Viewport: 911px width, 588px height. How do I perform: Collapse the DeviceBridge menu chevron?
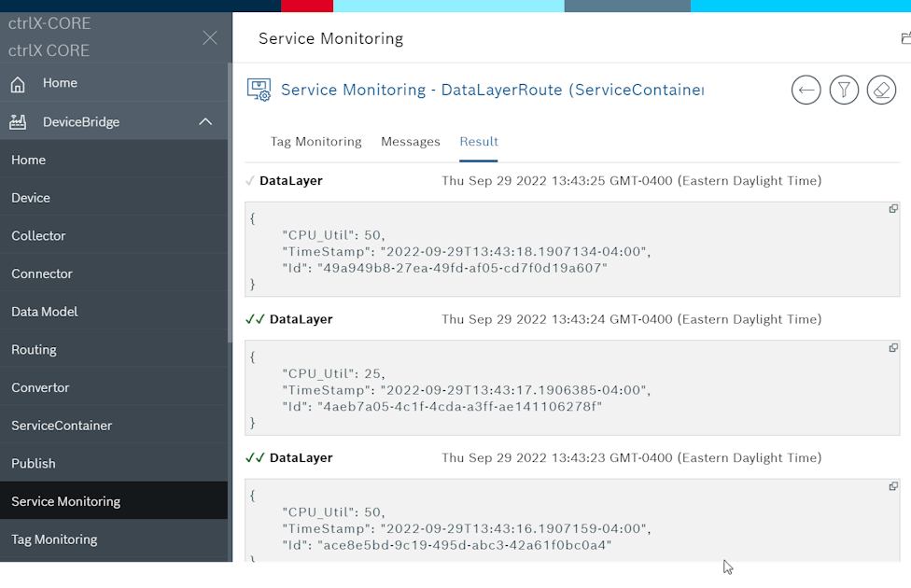click(205, 122)
